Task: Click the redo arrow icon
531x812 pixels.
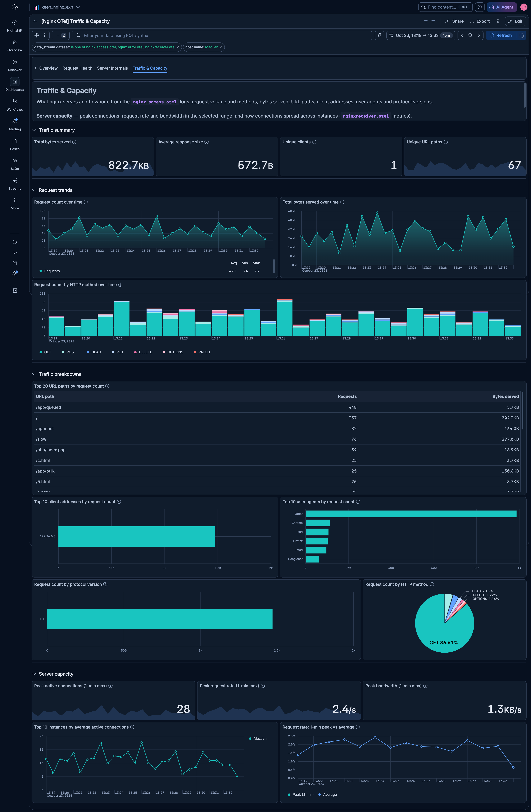Action: (433, 21)
